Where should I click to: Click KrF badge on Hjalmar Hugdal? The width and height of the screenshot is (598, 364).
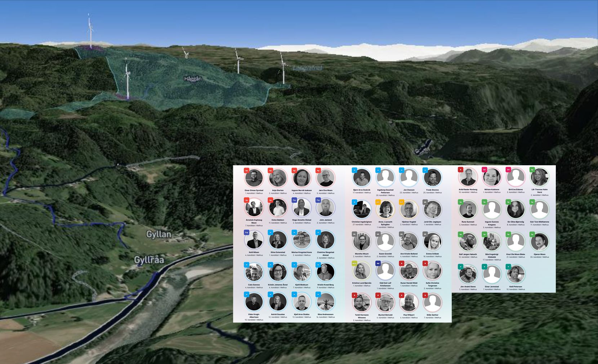402,202
